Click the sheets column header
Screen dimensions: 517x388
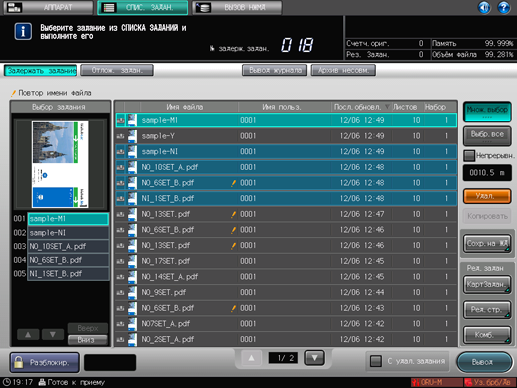(x=407, y=107)
